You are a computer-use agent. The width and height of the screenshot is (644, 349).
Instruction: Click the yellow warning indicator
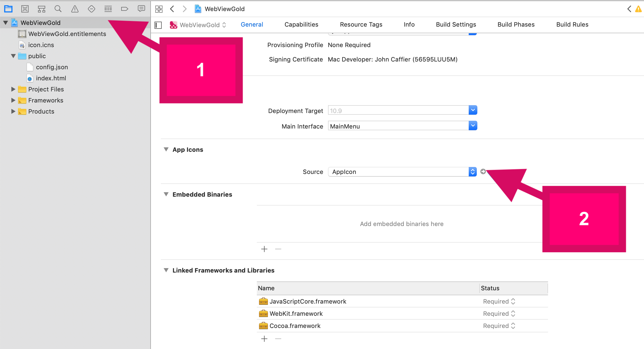[638, 9]
